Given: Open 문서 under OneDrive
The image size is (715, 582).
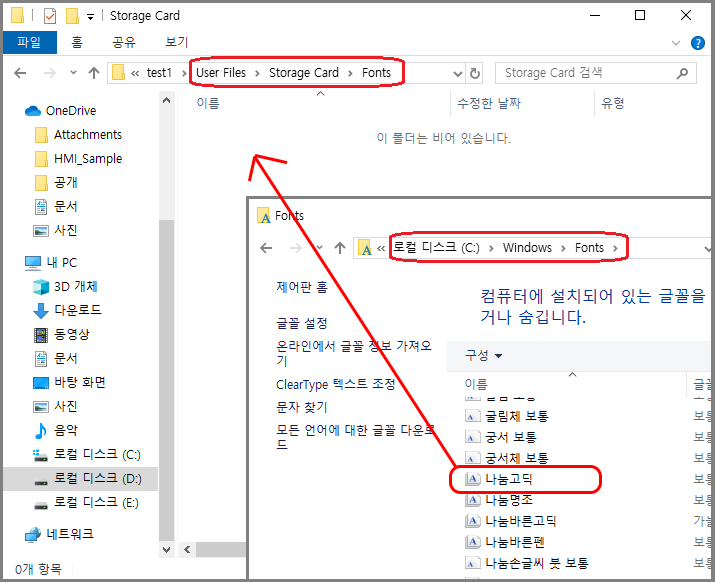Looking at the screenshot, I should [56, 207].
